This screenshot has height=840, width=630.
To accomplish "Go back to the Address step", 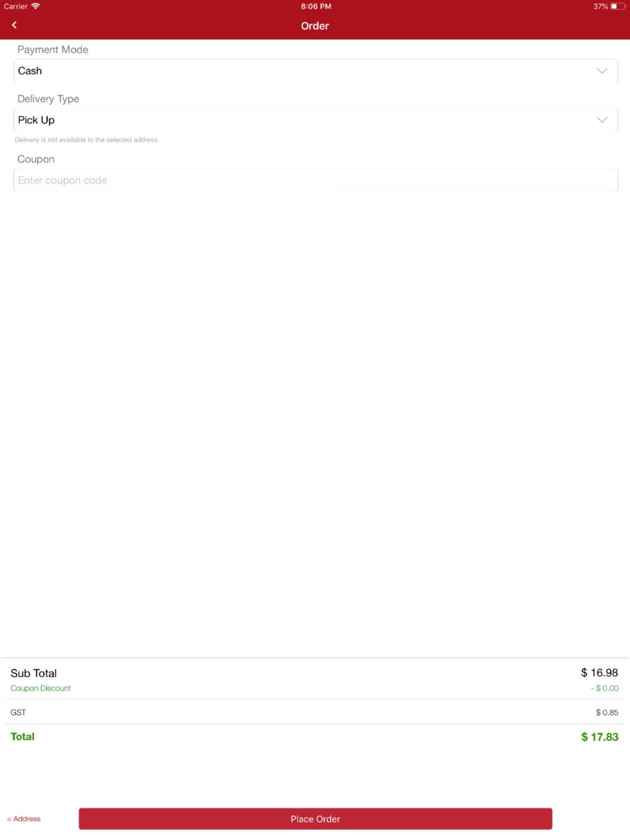I will click(24, 819).
